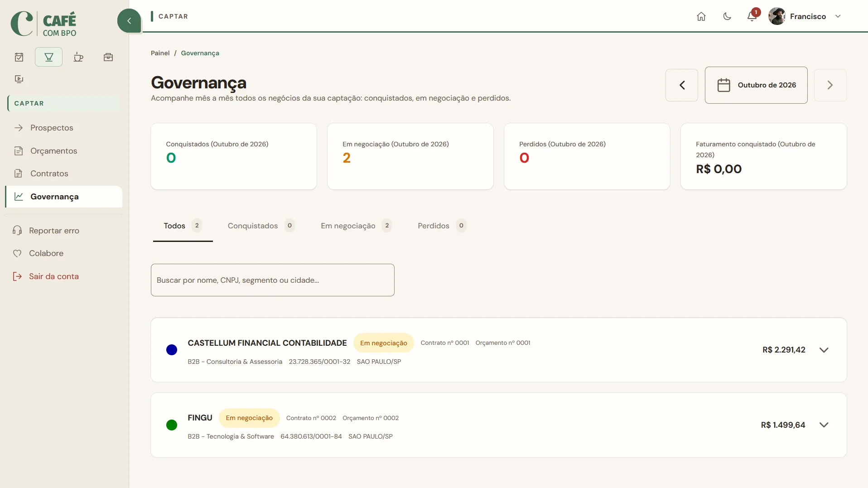
Task: Switch to the Em negociação tab
Action: pyautogui.click(x=356, y=226)
